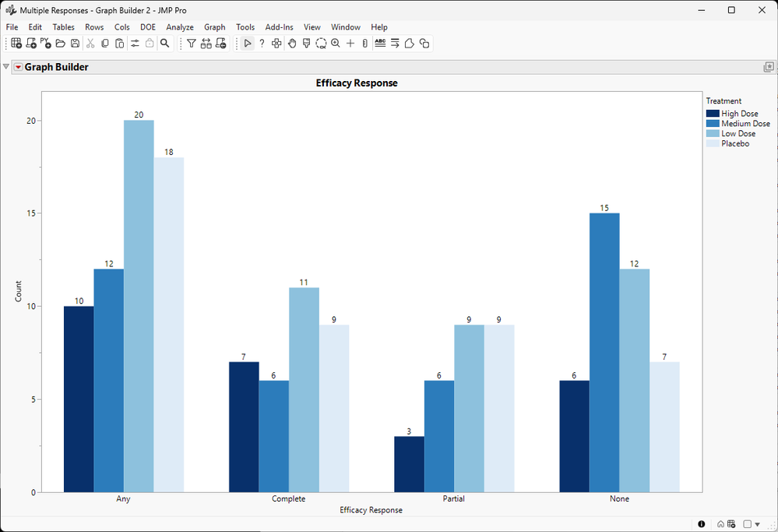Click the Partial category axis label
778x532 pixels.
pos(454,499)
